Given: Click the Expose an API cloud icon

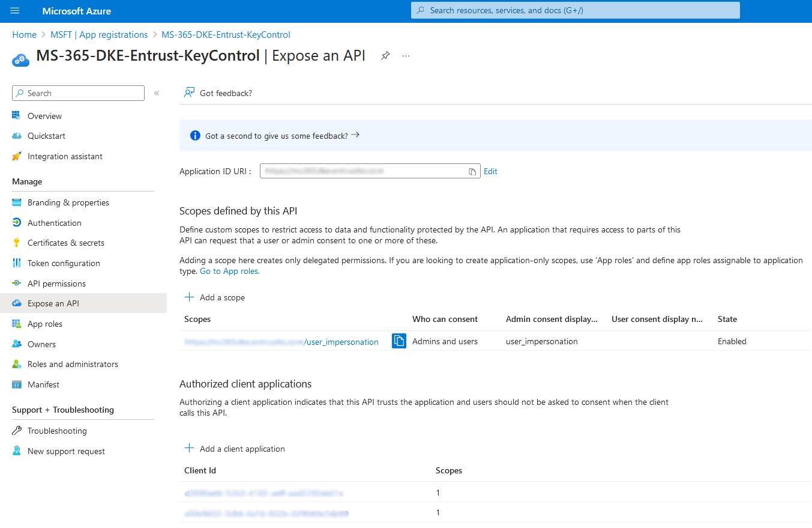Looking at the screenshot, I should point(17,303).
